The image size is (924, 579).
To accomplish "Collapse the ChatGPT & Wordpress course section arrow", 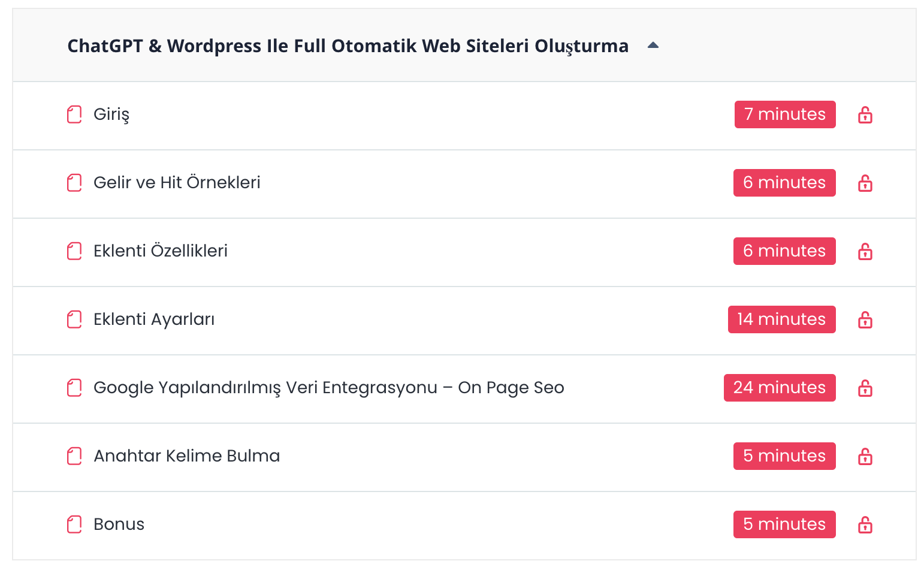I will (x=653, y=46).
